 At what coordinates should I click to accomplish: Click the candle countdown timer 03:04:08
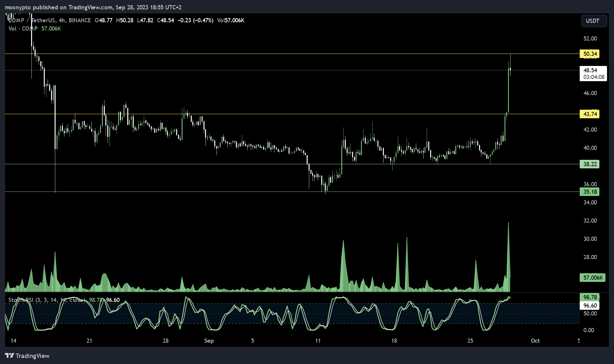tap(594, 77)
